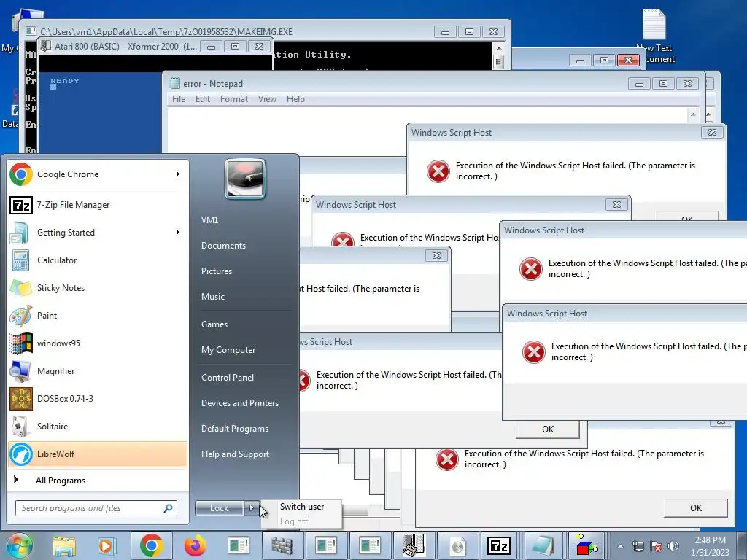Open Pictures from Start menu

tap(217, 271)
